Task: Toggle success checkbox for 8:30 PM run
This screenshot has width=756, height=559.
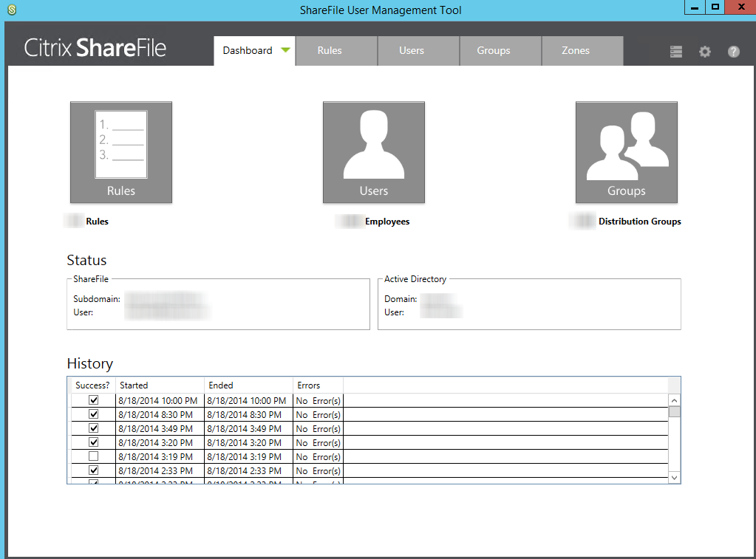Action: click(94, 414)
